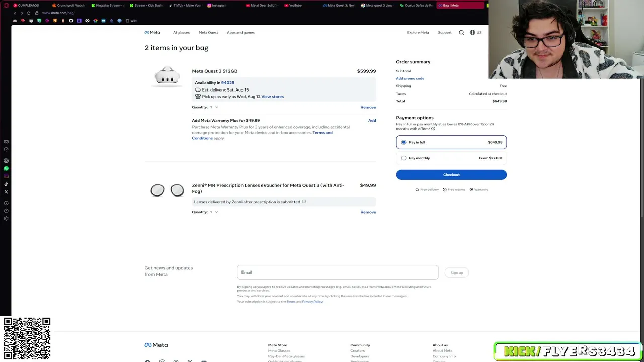Screen dimensions: 644x362
Task: Open settings gear in the browser sidebar
Action: [x=6, y=218]
